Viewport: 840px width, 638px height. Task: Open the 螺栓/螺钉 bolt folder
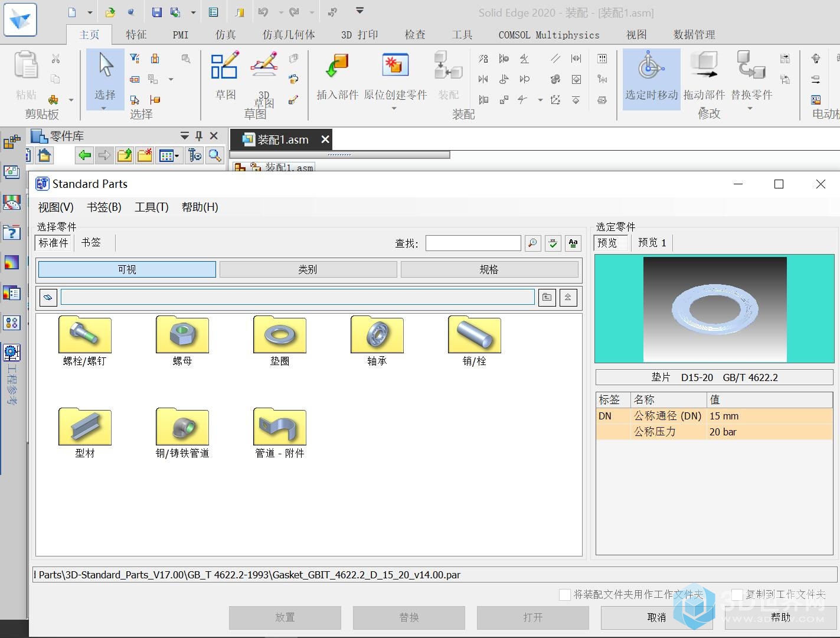pyautogui.click(x=85, y=341)
